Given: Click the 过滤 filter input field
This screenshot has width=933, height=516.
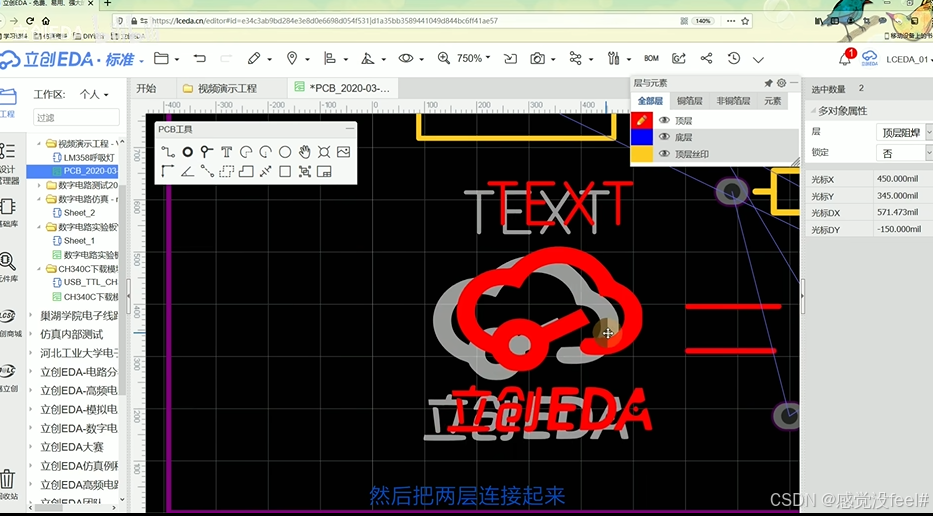Looking at the screenshot, I should pyautogui.click(x=76, y=117).
